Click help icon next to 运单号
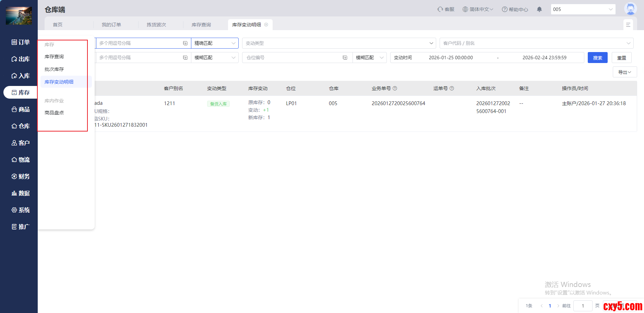The width and height of the screenshot is (644, 313). coord(452,88)
